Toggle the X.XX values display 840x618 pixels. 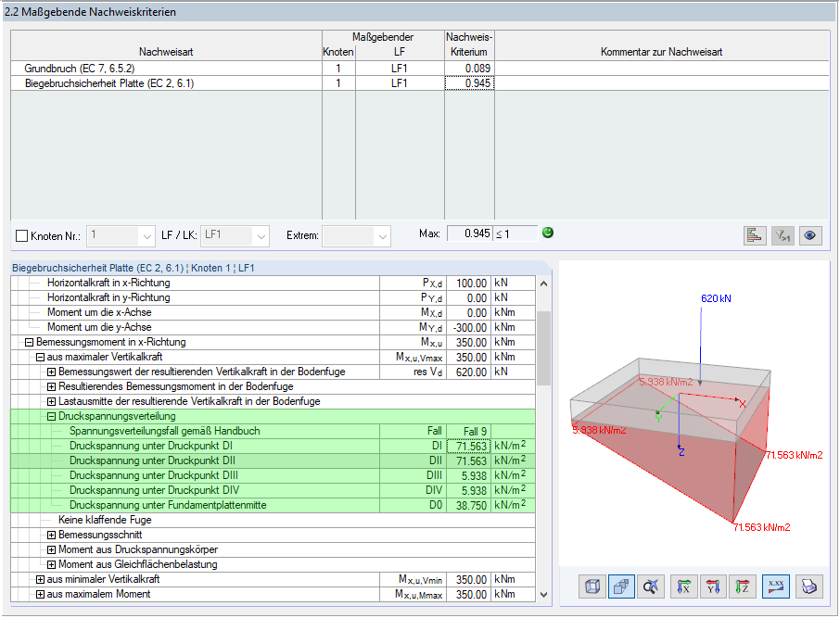(776, 586)
